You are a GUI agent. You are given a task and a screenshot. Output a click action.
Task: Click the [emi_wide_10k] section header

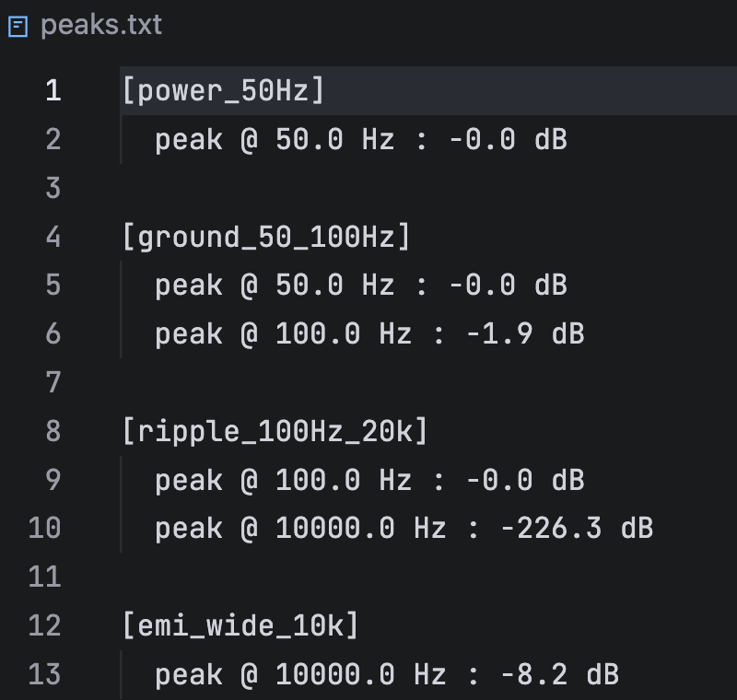click(x=240, y=625)
